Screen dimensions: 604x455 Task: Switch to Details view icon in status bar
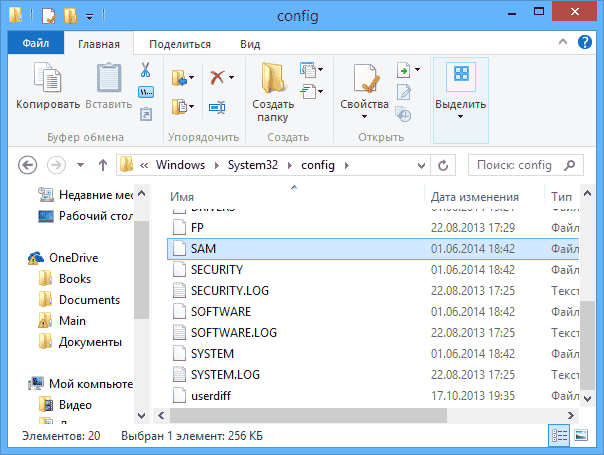(x=559, y=436)
